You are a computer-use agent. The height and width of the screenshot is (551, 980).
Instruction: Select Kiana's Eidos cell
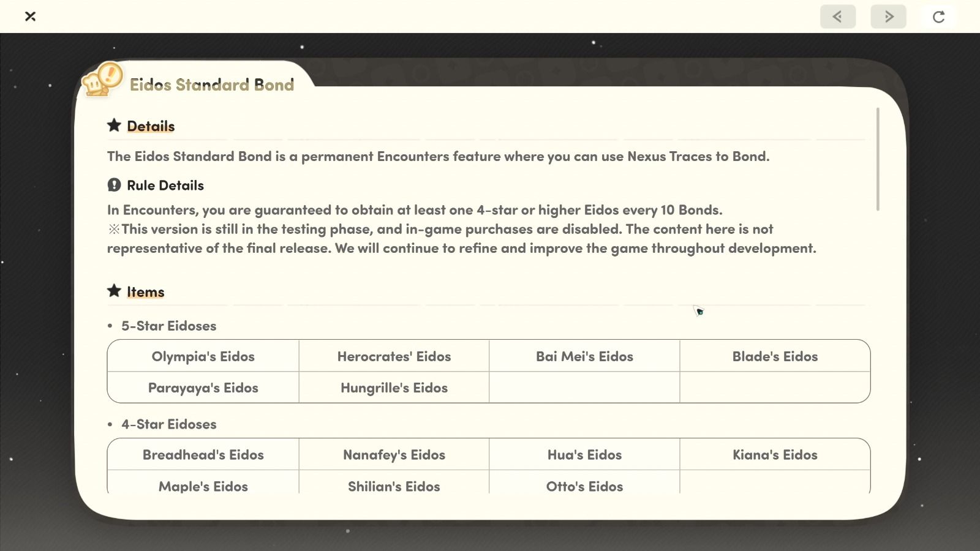pos(775,454)
